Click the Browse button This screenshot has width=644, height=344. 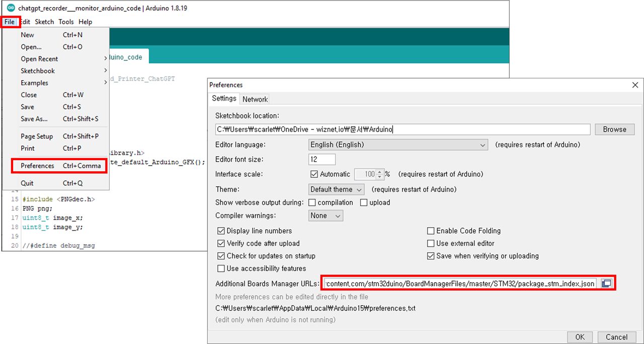pyautogui.click(x=614, y=129)
